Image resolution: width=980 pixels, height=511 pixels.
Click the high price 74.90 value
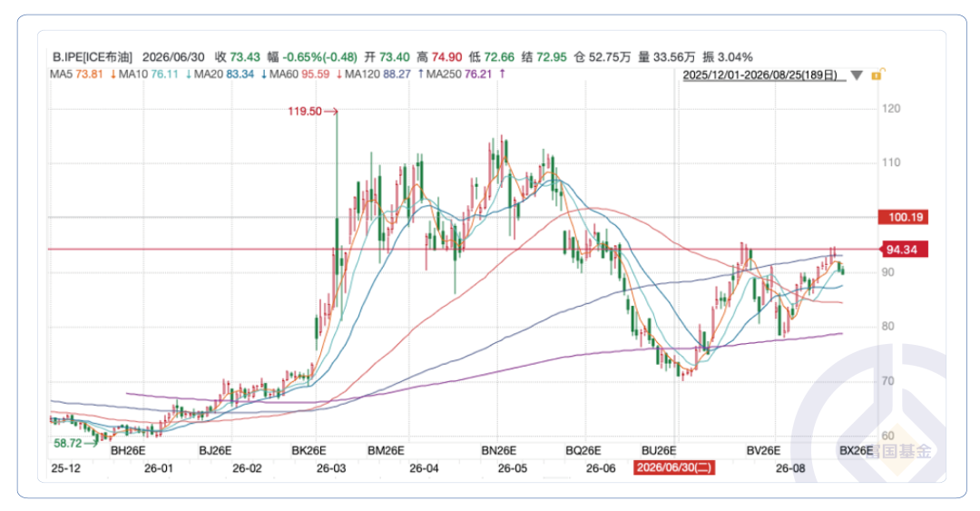click(446, 57)
